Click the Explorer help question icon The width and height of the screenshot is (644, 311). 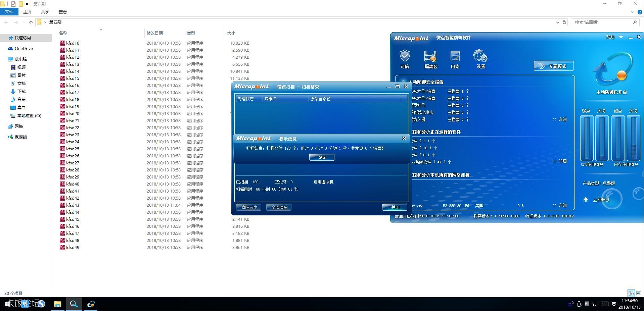pyautogui.click(x=640, y=12)
